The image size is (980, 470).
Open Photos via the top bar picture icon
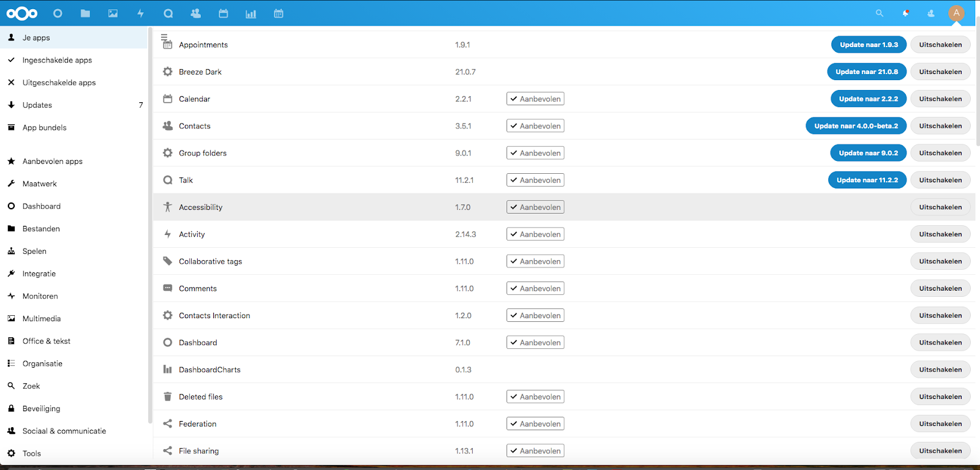pos(113,13)
